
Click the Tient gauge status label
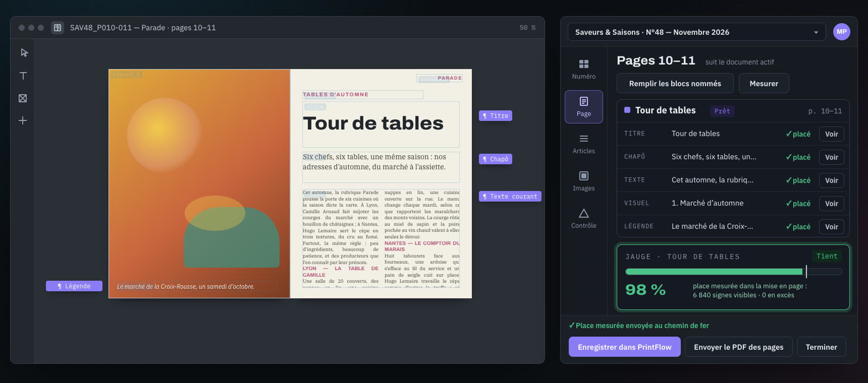point(827,257)
